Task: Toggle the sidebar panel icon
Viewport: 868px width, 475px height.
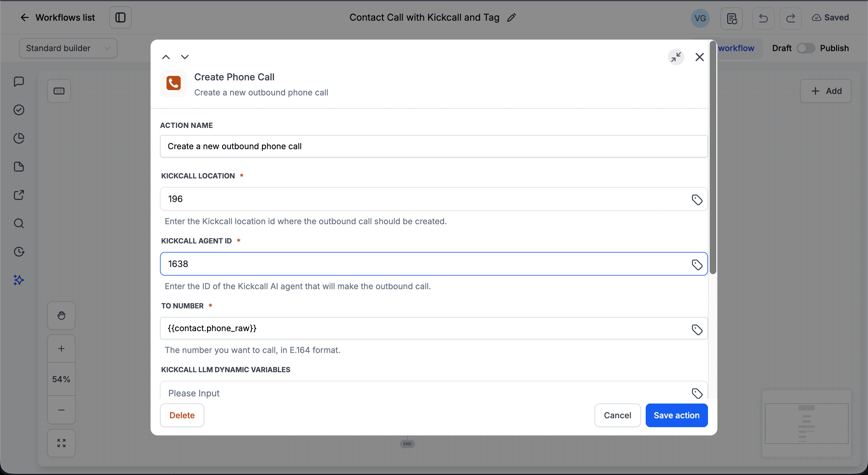Action: tap(120, 17)
